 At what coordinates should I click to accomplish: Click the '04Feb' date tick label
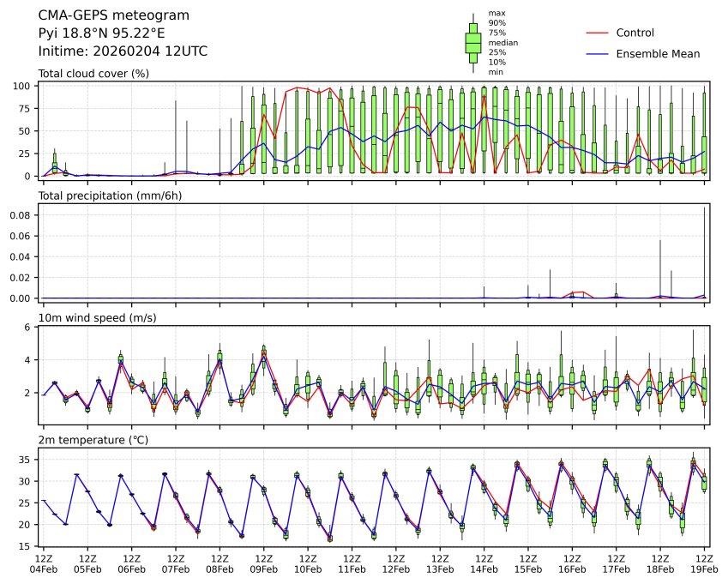coord(43,569)
